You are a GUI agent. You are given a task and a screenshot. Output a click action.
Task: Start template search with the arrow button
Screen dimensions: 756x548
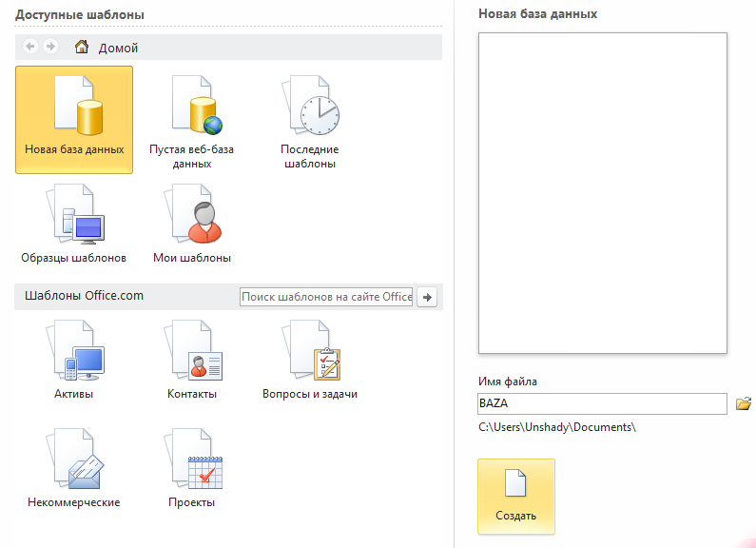click(427, 297)
